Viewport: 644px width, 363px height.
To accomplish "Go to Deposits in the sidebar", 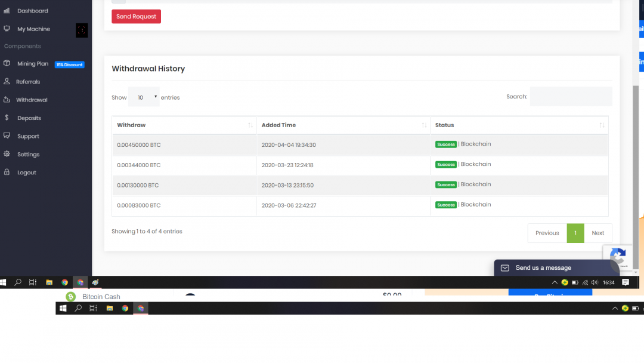I will click(29, 118).
